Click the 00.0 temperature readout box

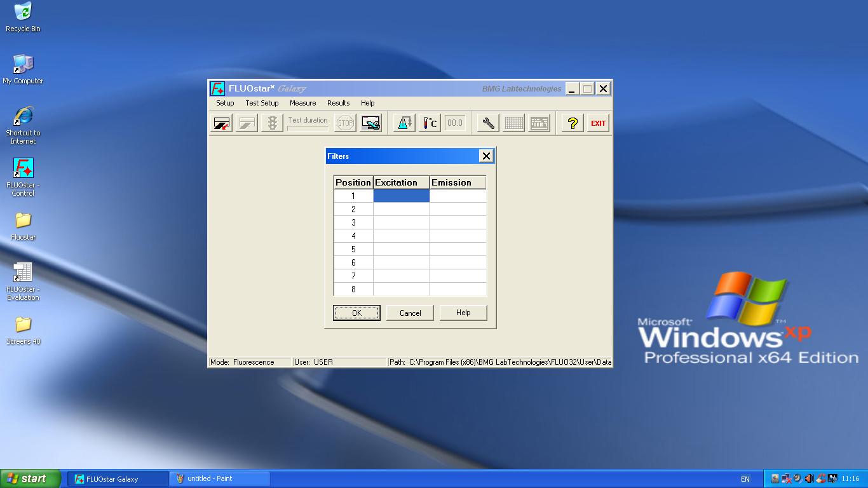click(455, 123)
